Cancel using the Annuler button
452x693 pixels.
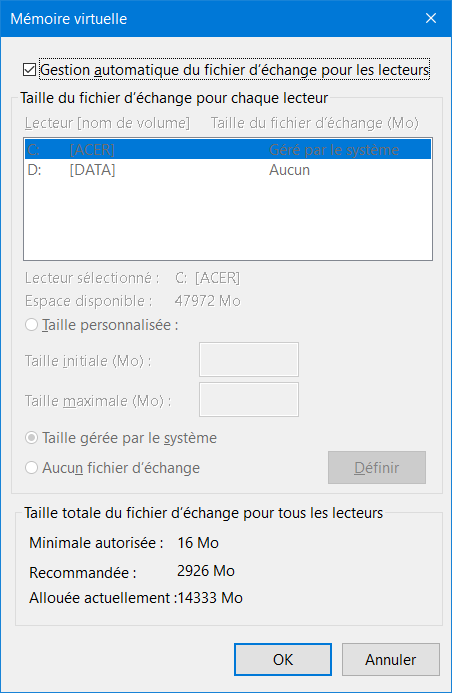pyautogui.click(x=391, y=659)
